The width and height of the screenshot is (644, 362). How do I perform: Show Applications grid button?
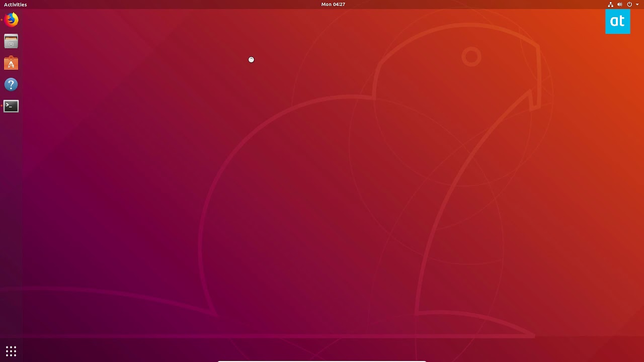click(11, 351)
